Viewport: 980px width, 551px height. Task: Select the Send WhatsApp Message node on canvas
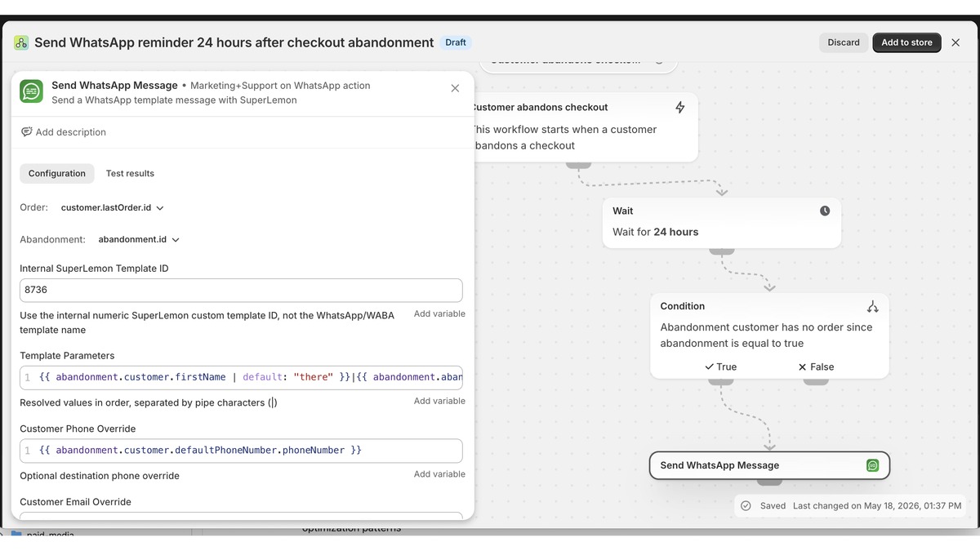coord(769,465)
